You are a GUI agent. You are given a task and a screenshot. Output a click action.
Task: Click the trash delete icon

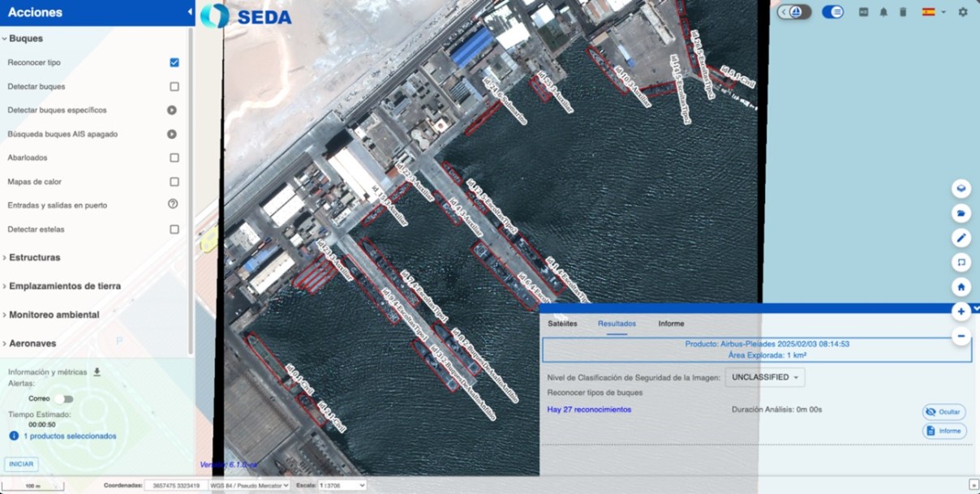903,12
